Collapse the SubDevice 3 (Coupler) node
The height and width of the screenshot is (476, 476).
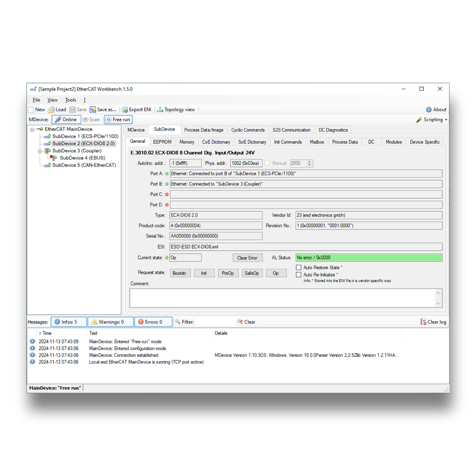40,151
